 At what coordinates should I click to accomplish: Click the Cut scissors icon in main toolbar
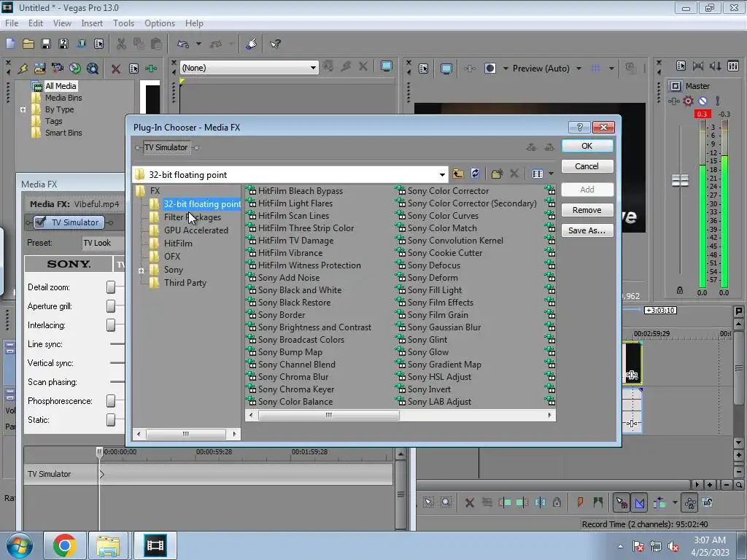coord(121,44)
